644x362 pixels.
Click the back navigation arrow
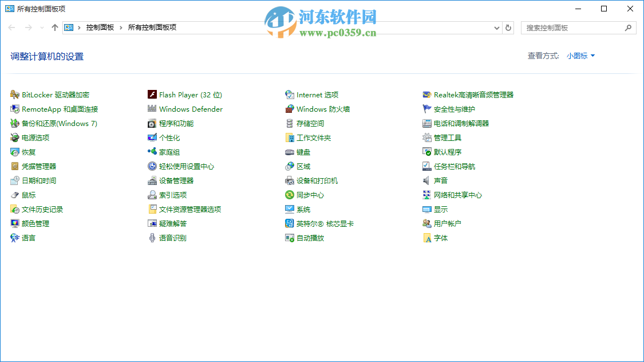pyautogui.click(x=11, y=27)
